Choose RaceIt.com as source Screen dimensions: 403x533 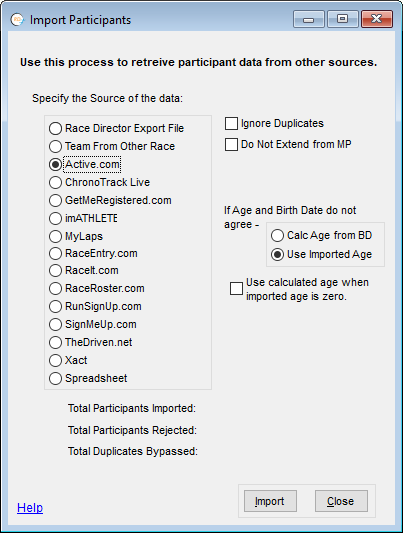(84, 271)
